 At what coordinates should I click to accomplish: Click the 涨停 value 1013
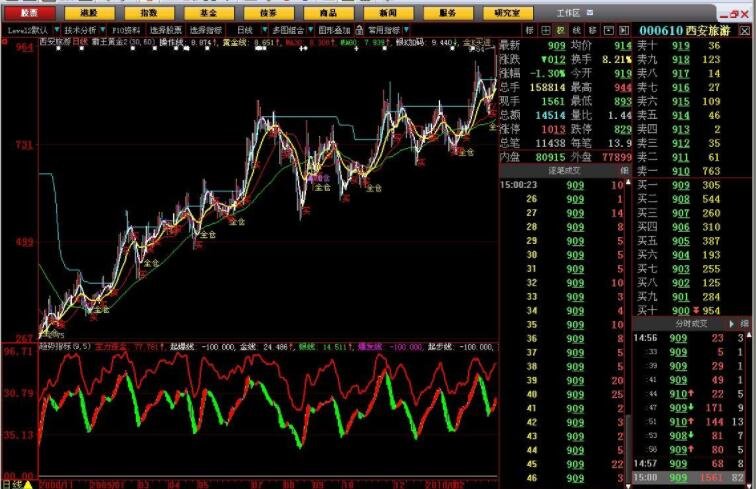[553, 129]
